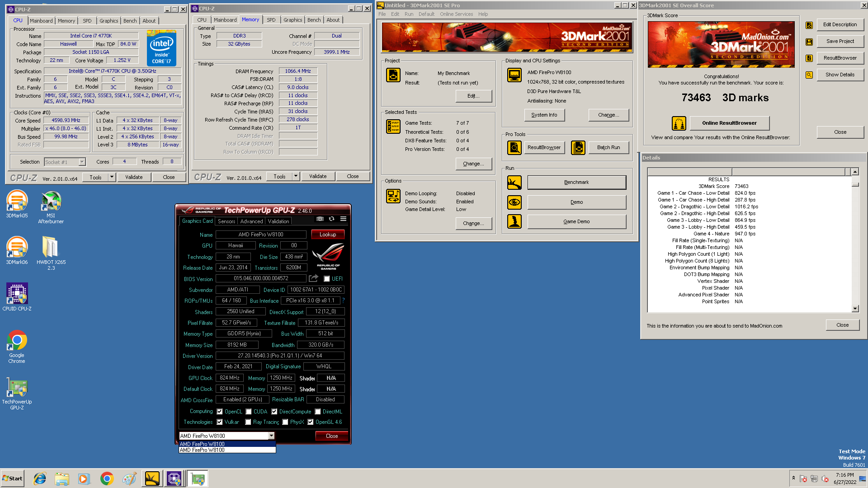Click Edit Description icon in score window

[x=809, y=25]
